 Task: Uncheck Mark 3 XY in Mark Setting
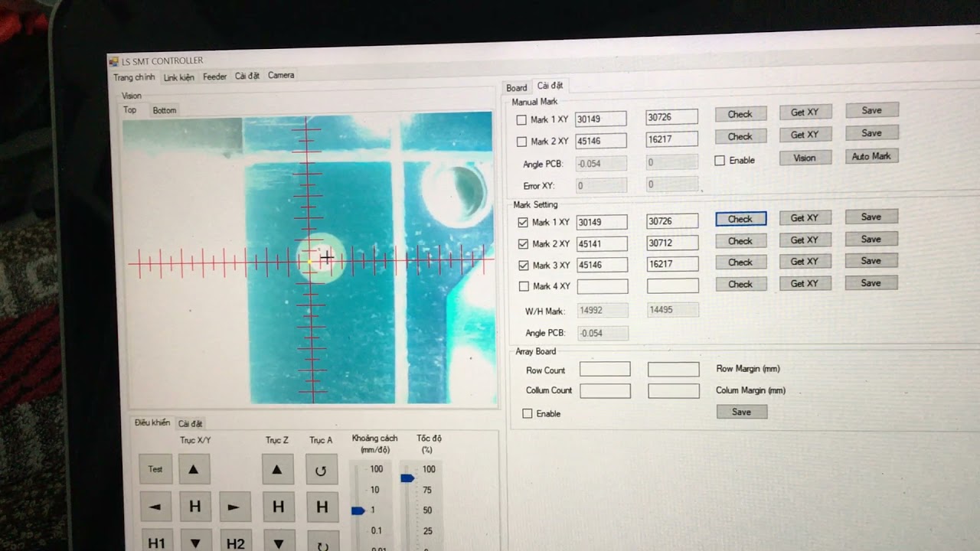[524, 266]
